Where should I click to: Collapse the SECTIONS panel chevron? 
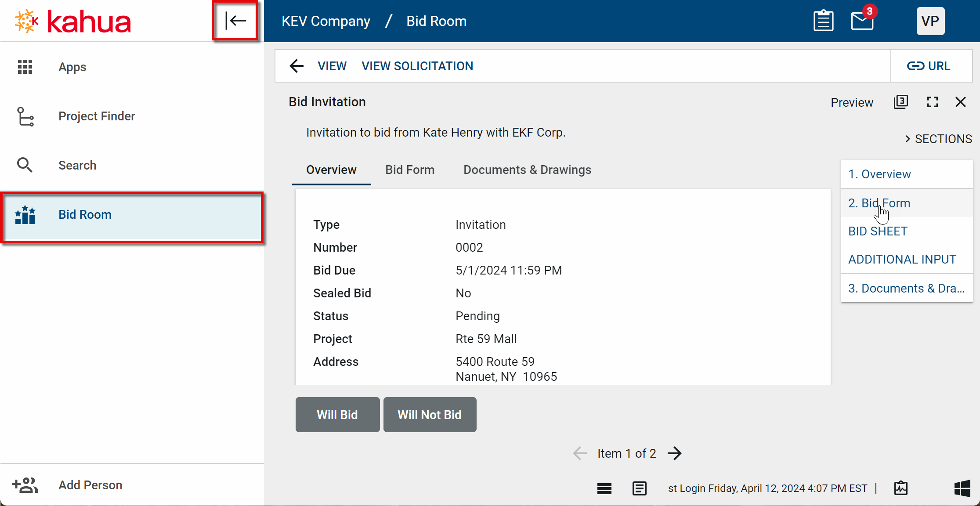point(908,139)
